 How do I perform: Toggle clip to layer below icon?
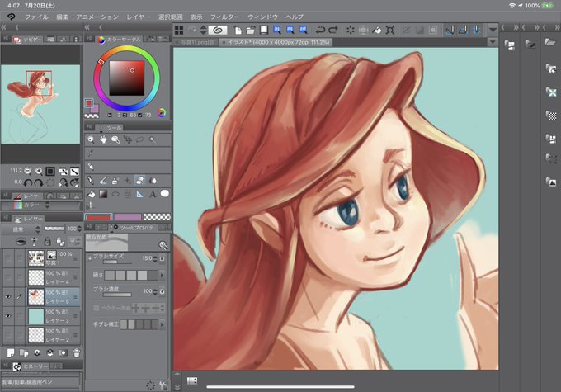(x=21, y=242)
